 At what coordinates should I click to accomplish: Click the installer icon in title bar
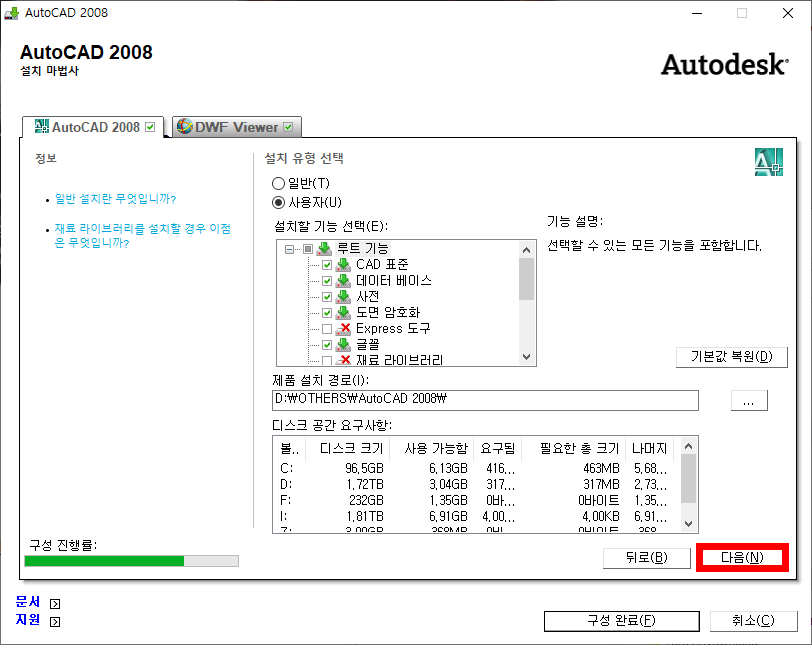pyautogui.click(x=11, y=13)
